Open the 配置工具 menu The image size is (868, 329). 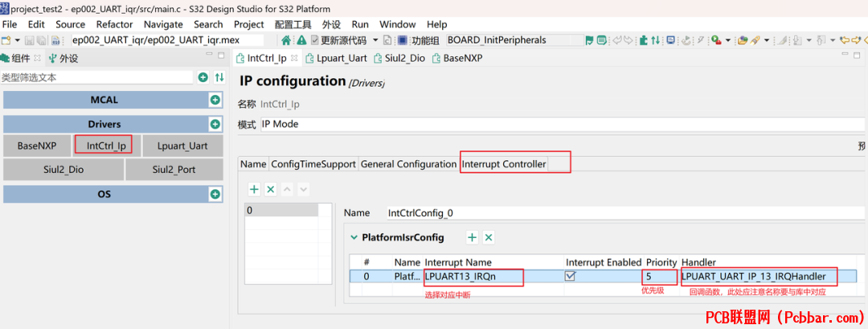coord(293,24)
